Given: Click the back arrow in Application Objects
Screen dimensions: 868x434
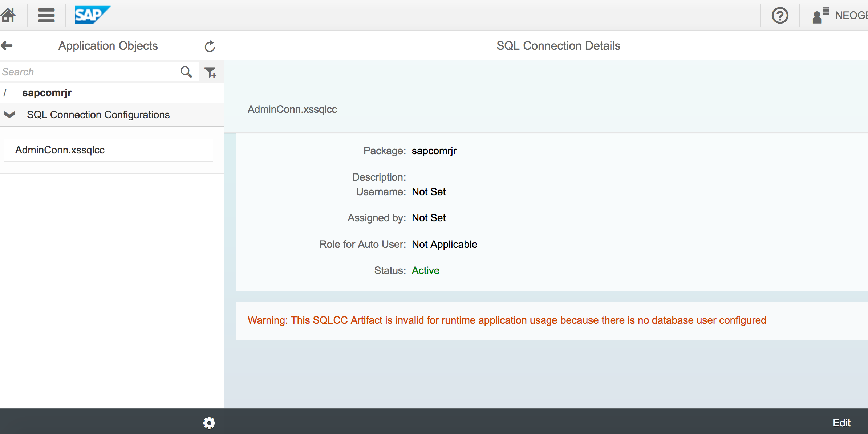Looking at the screenshot, I should click(x=7, y=46).
